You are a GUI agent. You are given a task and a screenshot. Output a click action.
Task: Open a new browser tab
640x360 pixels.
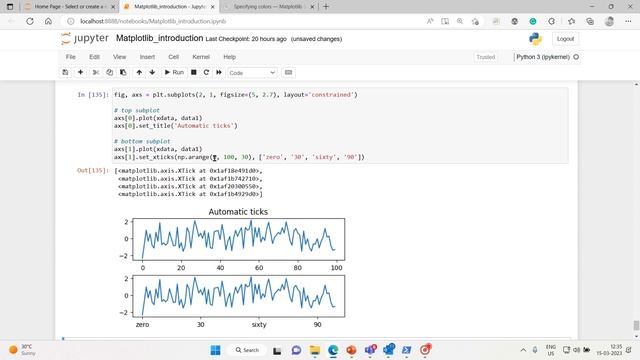click(326, 7)
